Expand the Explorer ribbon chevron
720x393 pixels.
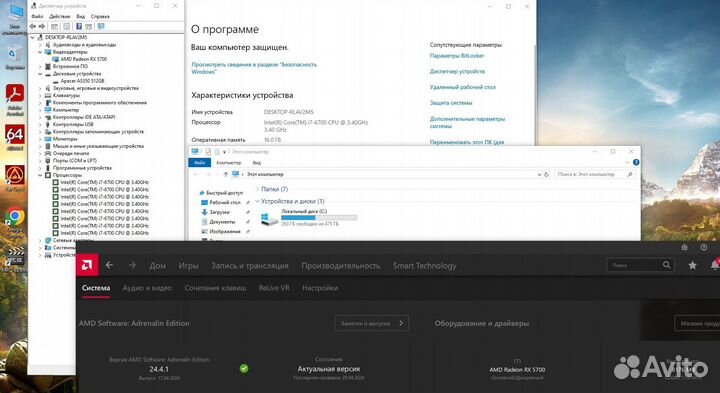(x=627, y=163)
